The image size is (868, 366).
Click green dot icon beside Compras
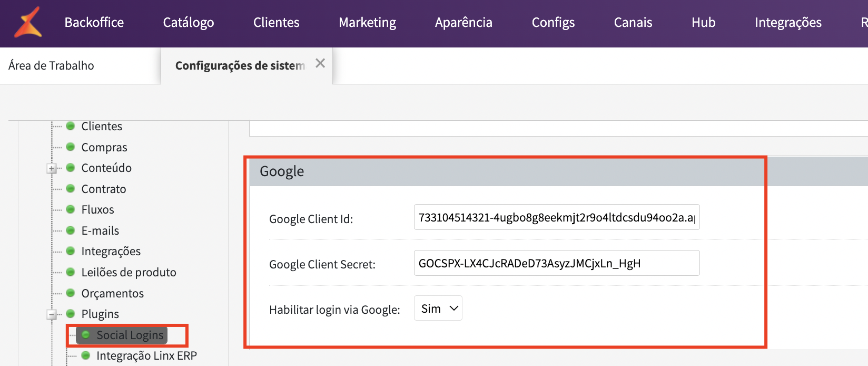pos(71,147)
